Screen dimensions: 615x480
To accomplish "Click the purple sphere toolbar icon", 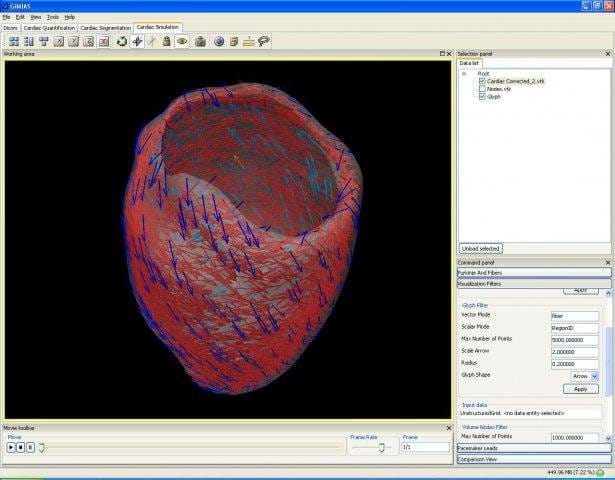I will (219, 41).
